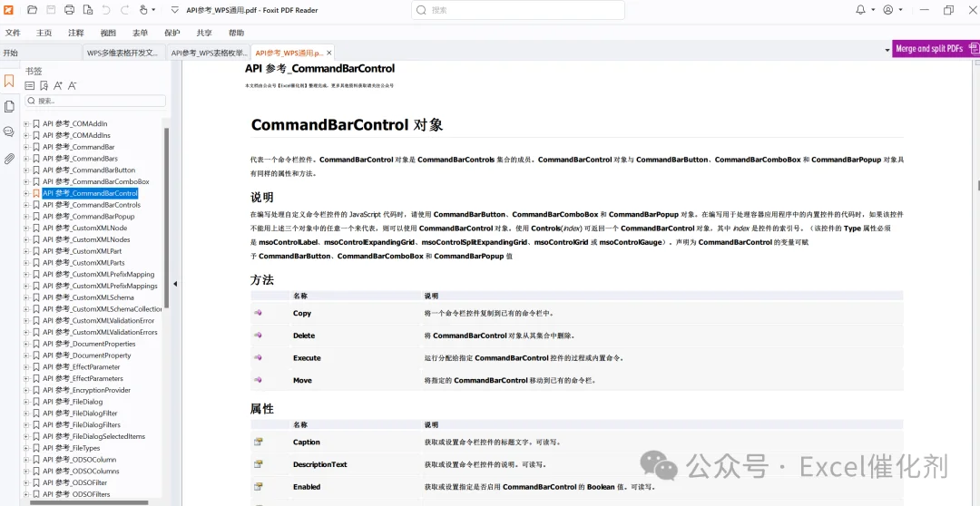Screen dimensions: 980x506
Task: Click the Caption property name in table
Action: pos(307,442)
